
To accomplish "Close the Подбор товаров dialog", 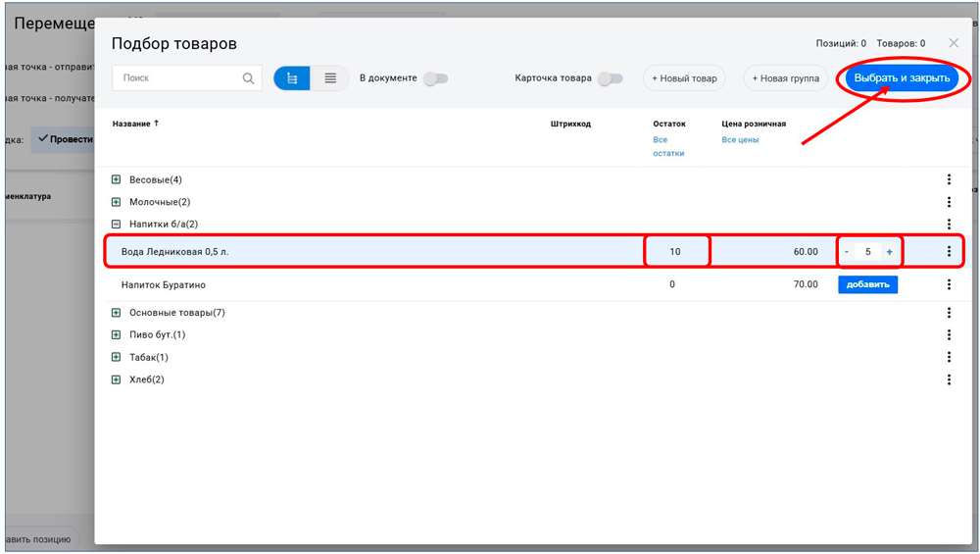I will [x=954, y=43].
